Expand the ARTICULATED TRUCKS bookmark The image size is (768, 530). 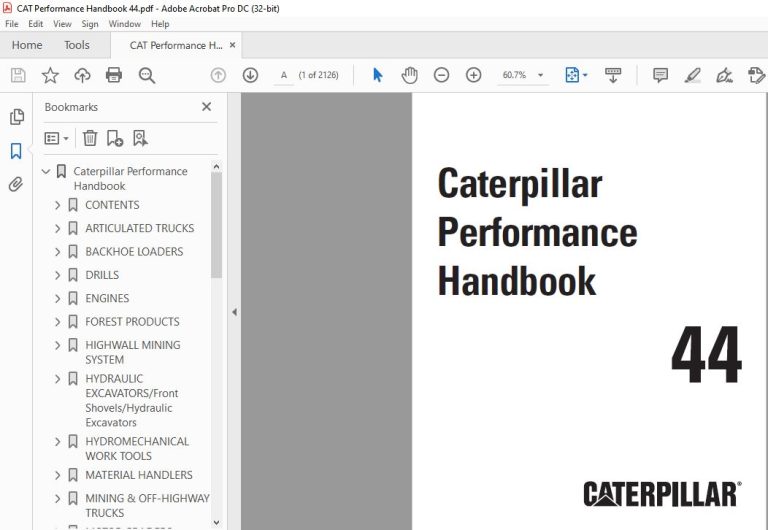58,228
